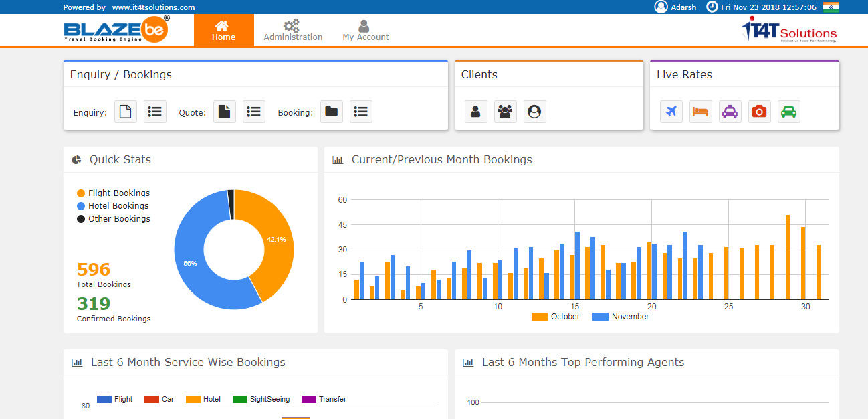Toggle October series in chart legend
The image size is (868, 419).
tap(556, 317)
